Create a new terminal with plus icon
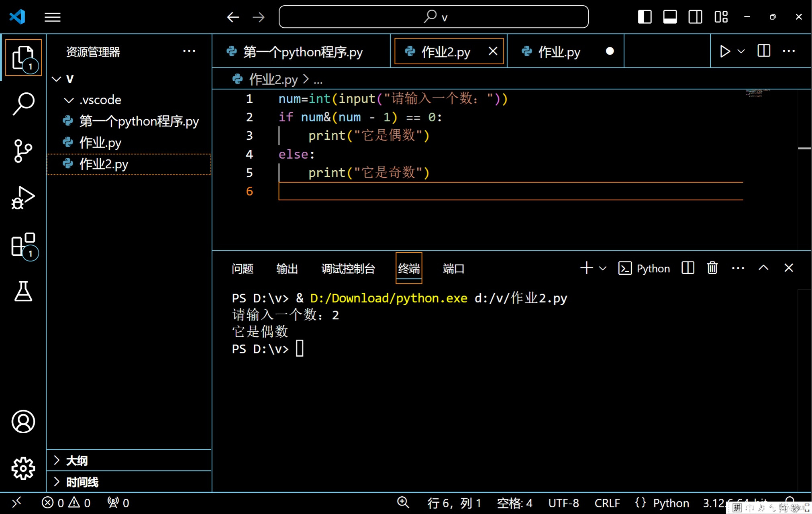812x514 pixels. click(587, 268)
